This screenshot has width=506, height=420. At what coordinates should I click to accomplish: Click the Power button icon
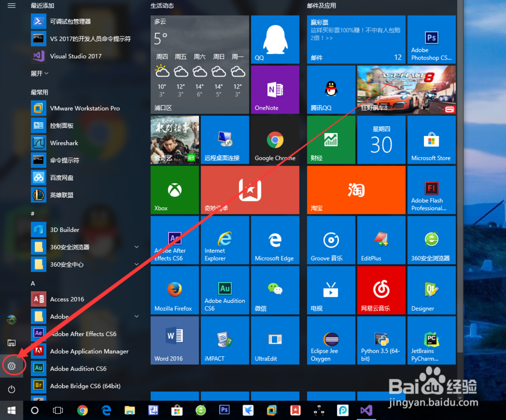12,389
